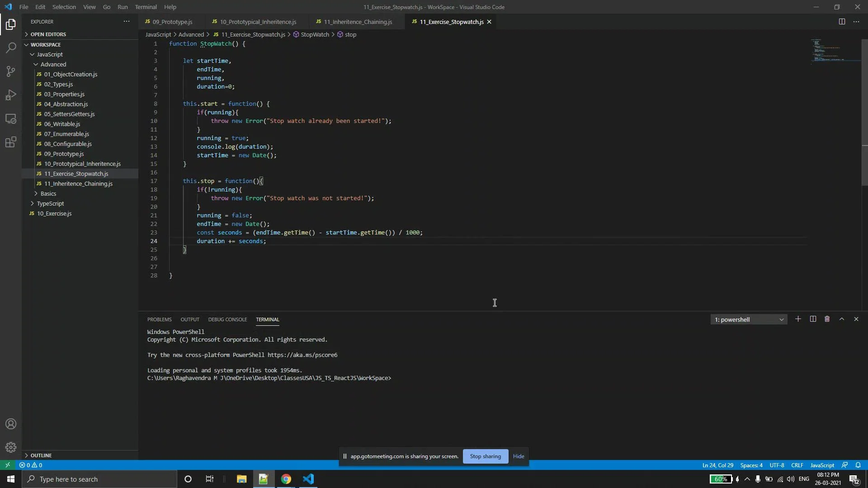Click the feedback icon in status bar

click(844, 465)
